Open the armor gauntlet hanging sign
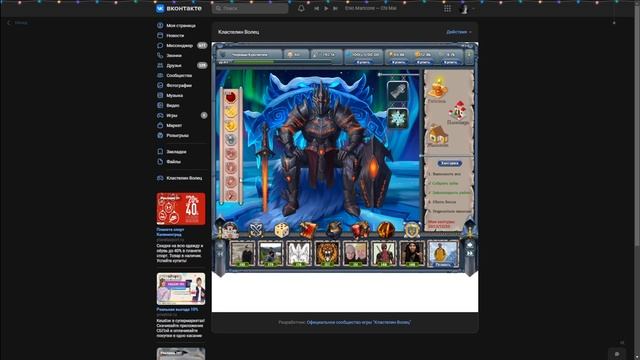The height and width of the screenshot is (360, 640). tap(397, 91)
